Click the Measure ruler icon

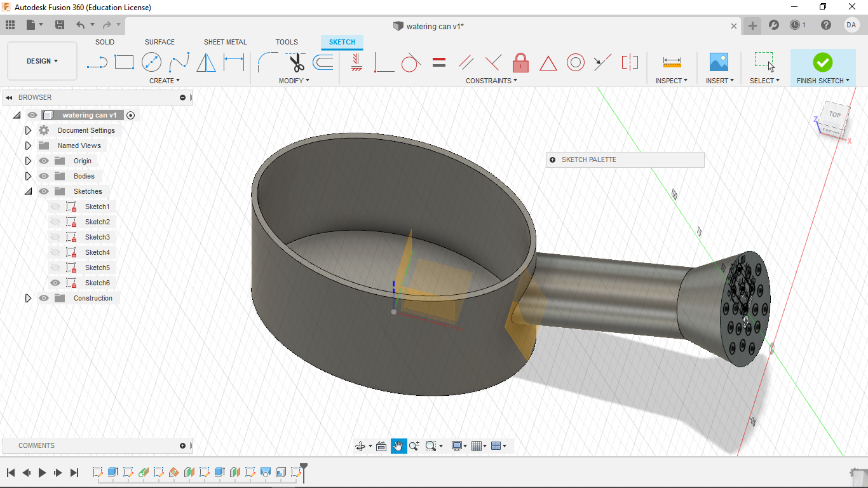[x=672, y=62]
